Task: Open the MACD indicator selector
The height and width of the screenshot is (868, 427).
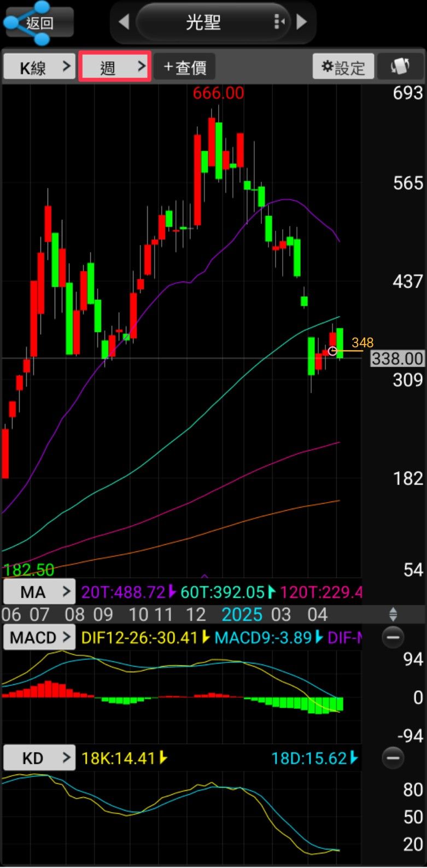Action: (39, 637)
